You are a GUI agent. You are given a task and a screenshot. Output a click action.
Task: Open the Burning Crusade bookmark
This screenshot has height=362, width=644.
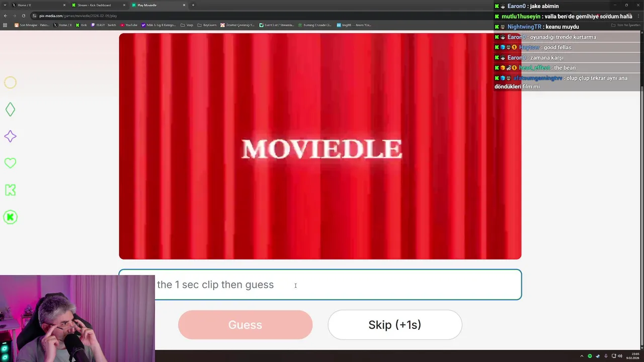314,25
